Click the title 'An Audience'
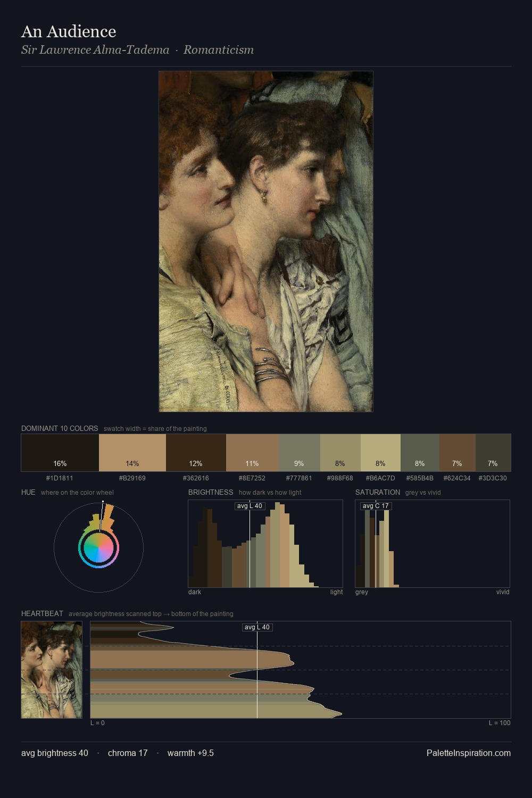This screenshot has height=798, width=532. (69, 31)
